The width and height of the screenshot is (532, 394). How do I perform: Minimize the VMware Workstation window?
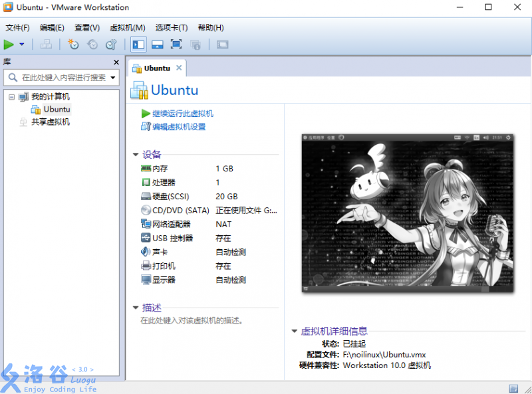coord(460,7)
